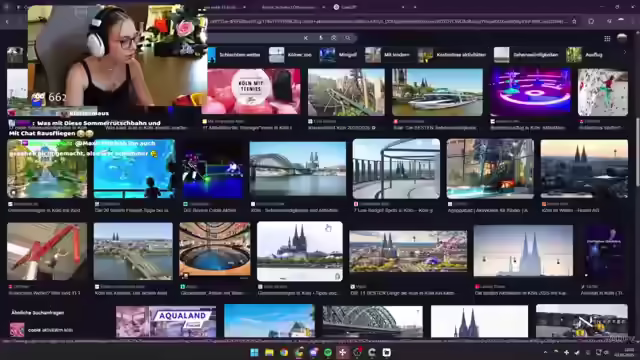Clear the search box with the X icon
This screenshot has width=640, height=360.
click(x=306, y=38)
